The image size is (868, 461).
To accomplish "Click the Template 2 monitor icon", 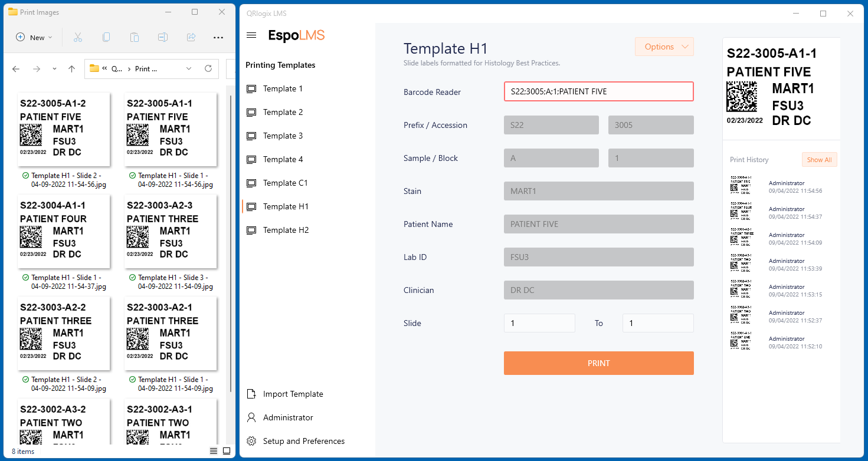I will pyautogui.click(x=251, y=113).
